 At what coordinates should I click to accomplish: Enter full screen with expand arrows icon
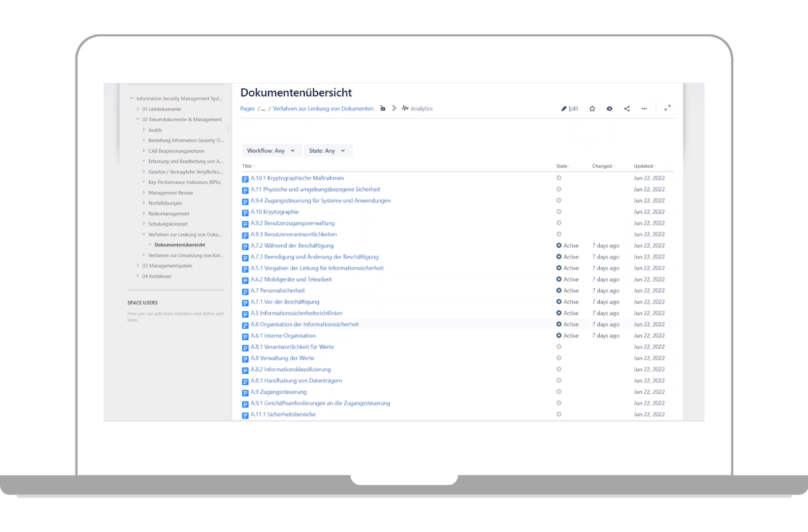click(667, 108)
